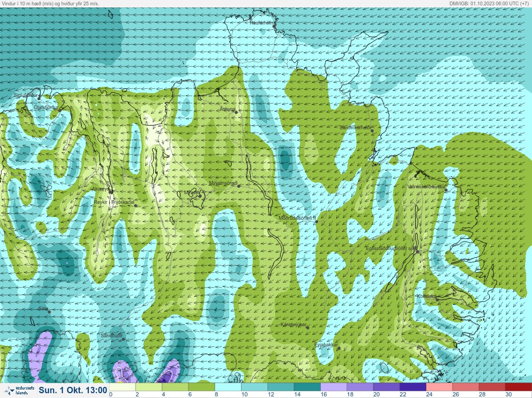Click the Sandbúðir station label
Image resolution: width=532 pixels, height=398 pixels.
(x=112, y=336)
